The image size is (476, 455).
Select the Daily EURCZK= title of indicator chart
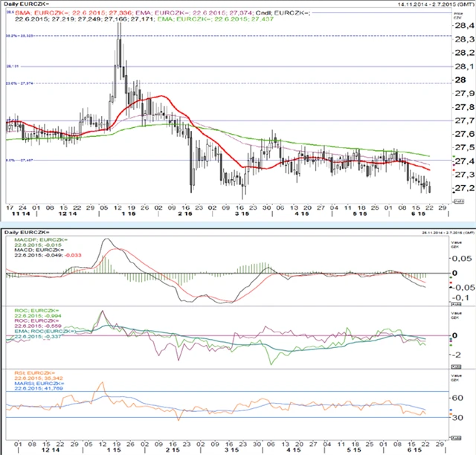point(28,233)
